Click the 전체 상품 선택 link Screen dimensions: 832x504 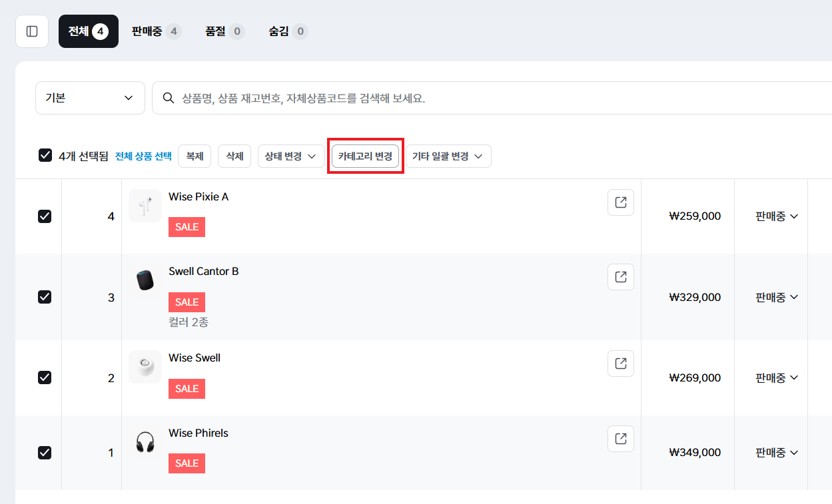tap(143, 156)
